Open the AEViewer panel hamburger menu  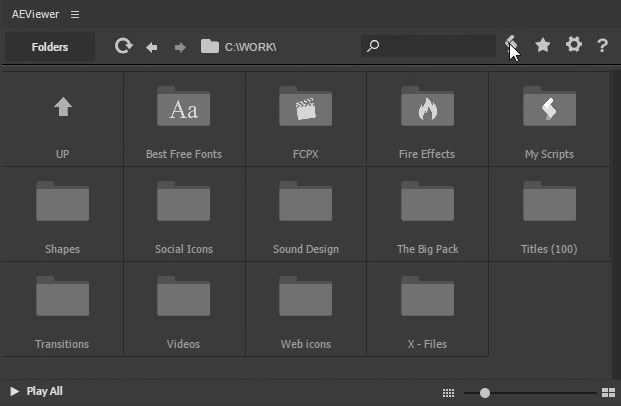(x=75, y=14)
